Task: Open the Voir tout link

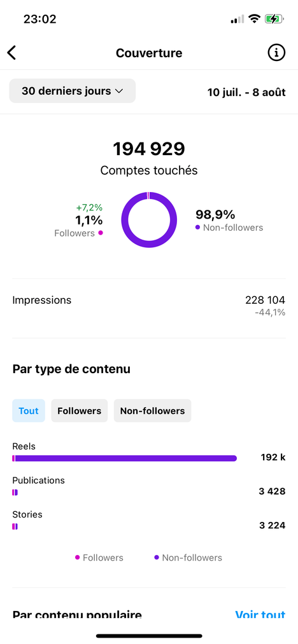Action: point(260,615)
